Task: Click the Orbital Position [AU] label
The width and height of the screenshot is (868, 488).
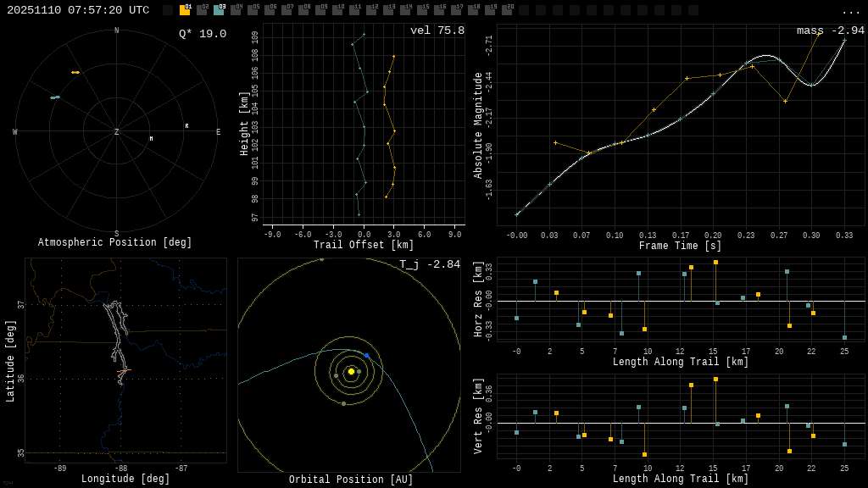Action: tap(351, 480)
